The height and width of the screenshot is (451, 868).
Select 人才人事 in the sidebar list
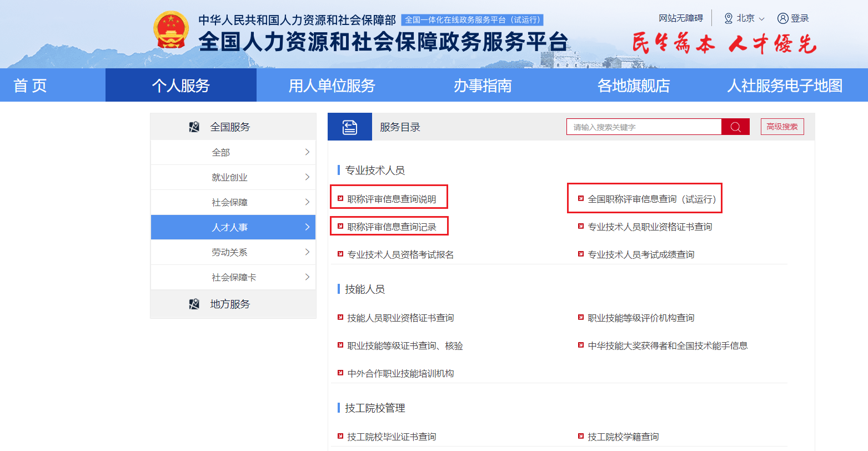click(233, 227)
